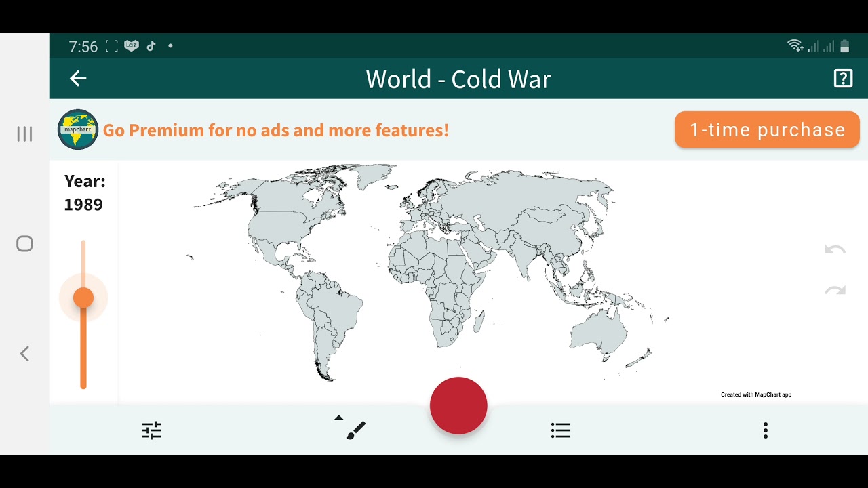
Task: Tap the TikTok notification icon
Action: [151, 46]
